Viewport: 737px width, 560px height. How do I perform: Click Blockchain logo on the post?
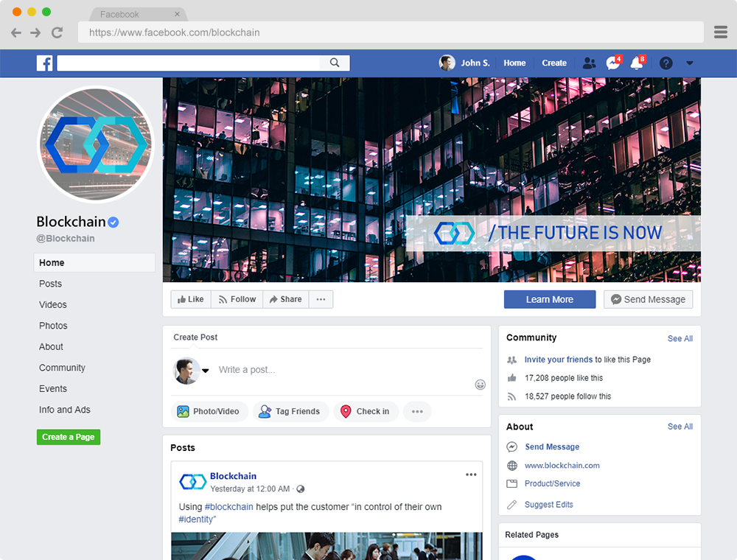tap(192, 482)
